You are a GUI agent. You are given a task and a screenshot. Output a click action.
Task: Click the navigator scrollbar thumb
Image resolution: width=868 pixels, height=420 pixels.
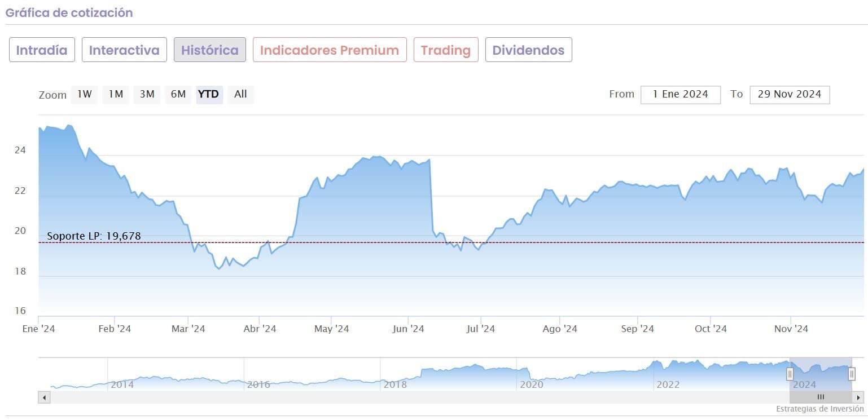(821, 397)
